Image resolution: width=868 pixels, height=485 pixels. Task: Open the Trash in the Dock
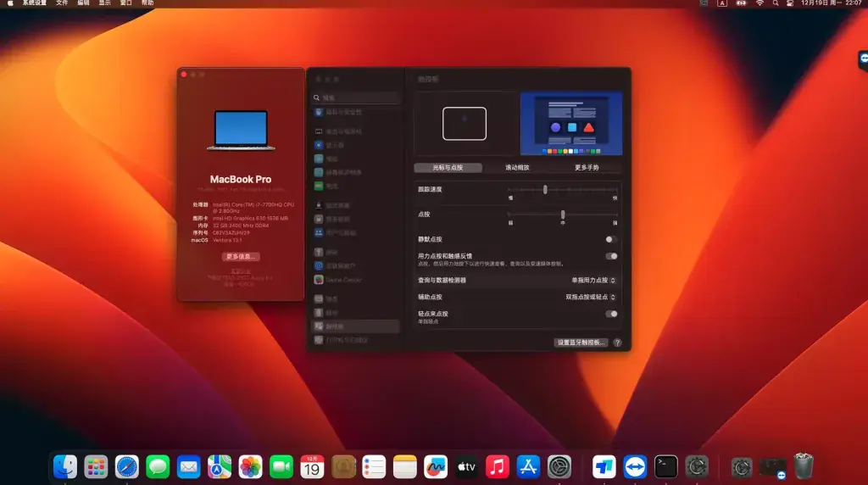(x=804, y=465)
